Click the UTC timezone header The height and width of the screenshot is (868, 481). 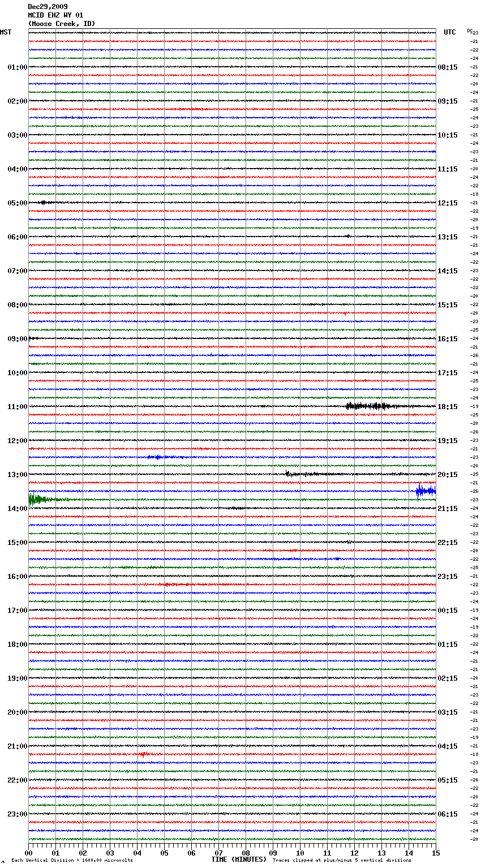[x=450, y=32]
